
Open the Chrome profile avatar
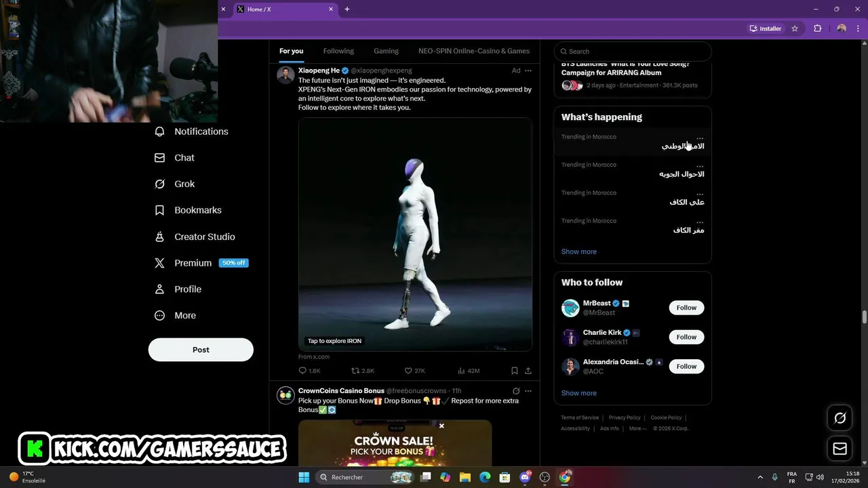[842, 28]
